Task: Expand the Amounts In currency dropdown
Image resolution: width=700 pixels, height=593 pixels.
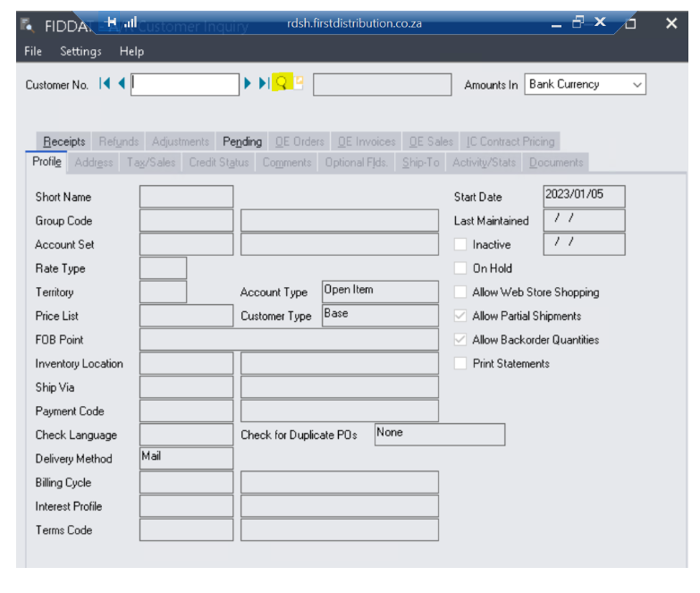Action: point(637,85)
